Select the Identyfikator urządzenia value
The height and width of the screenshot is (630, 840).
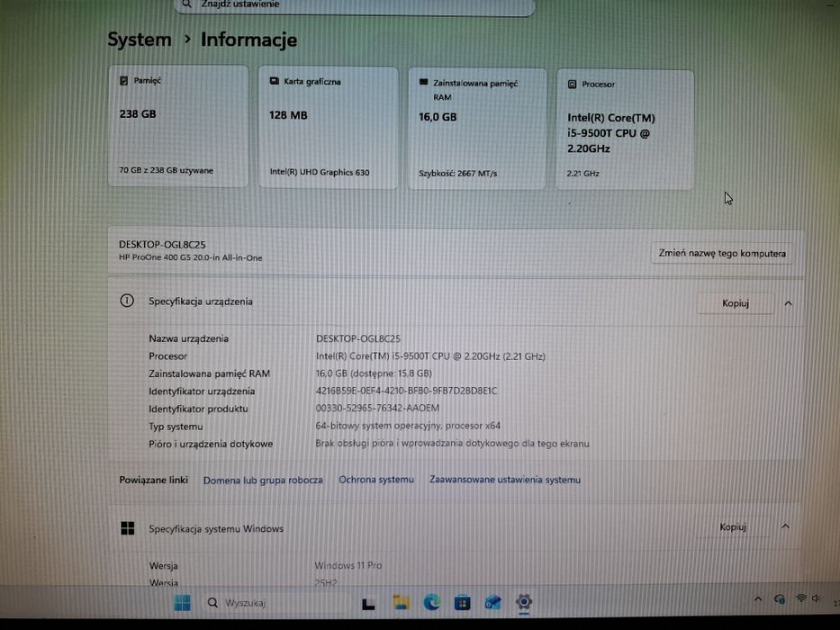point(406,391)
